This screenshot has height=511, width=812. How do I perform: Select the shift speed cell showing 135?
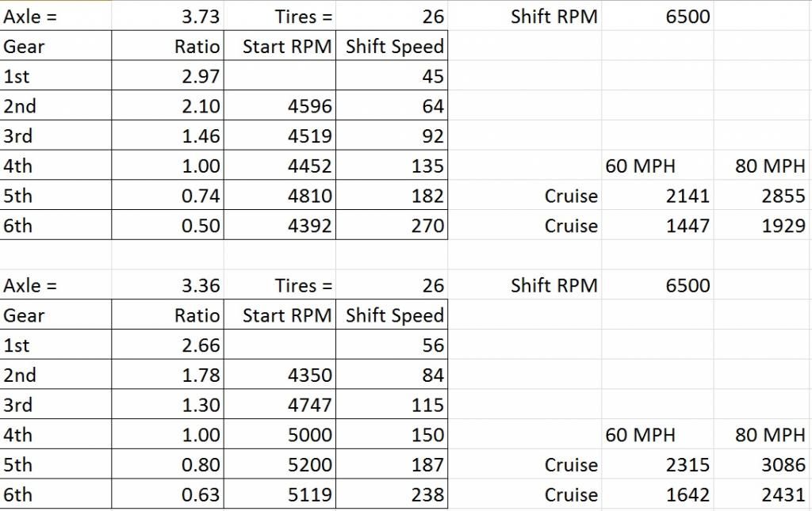click(427, 166)
